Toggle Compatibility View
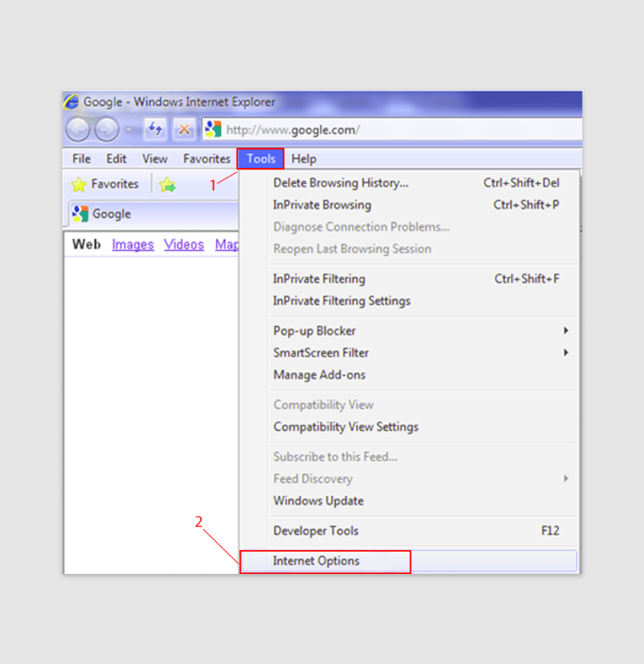 pyautogui.click(x=409, y=405)
